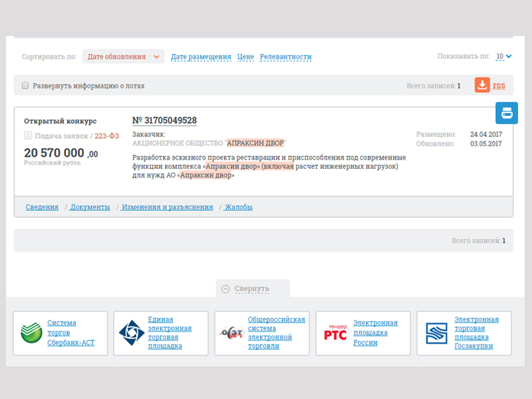Viewport: 532px width, 399px height.
Task: Click the placement date 24.04.2017
Action: 486,134
